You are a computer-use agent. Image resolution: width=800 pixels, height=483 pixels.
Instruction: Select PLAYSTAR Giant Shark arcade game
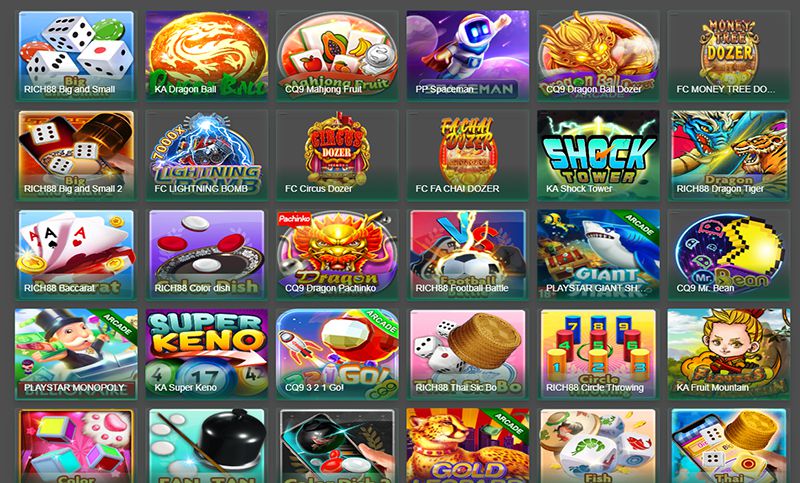598,254
